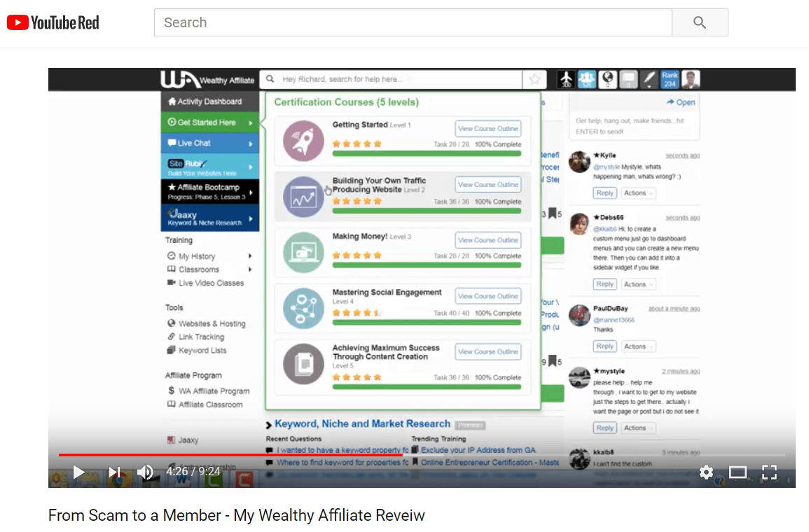
Task: Click the Open link in the chat panel
Action: [x=681, y=102]
